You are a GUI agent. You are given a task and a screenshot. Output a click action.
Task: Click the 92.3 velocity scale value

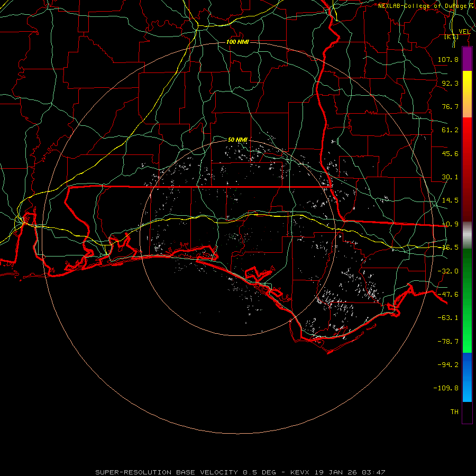(x=450, y=83)
